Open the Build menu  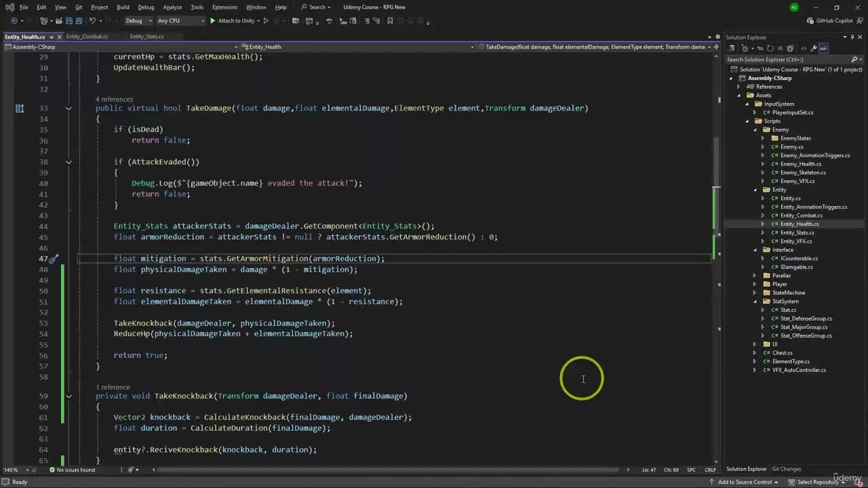(123, 7)
